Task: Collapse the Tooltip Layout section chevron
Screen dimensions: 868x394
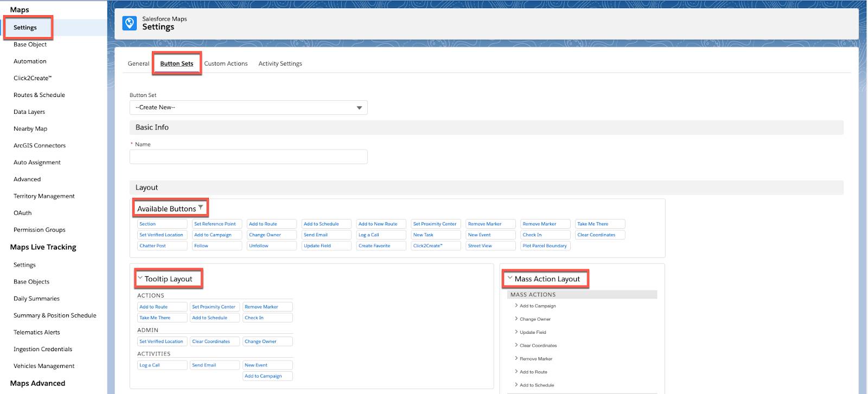Action: [x=140, y=278]
